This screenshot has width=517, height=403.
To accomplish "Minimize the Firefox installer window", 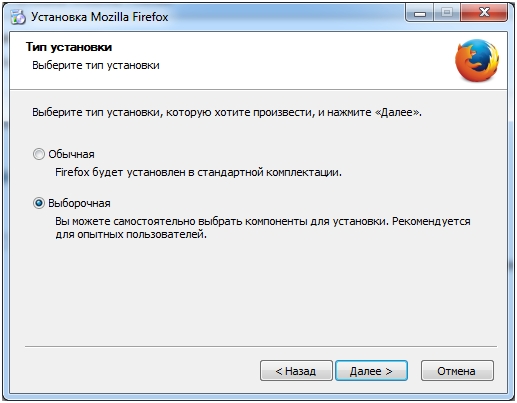I will point(420,14).
